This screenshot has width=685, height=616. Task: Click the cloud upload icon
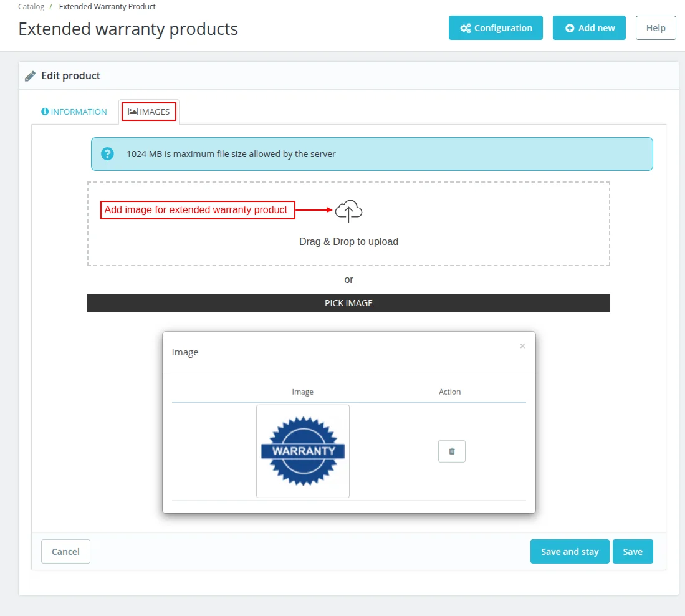point(348,211)
